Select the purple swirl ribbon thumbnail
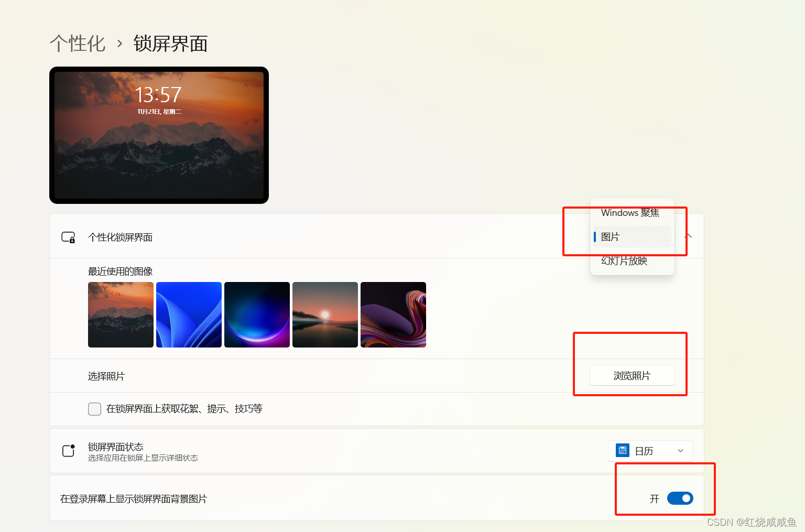 393,314
